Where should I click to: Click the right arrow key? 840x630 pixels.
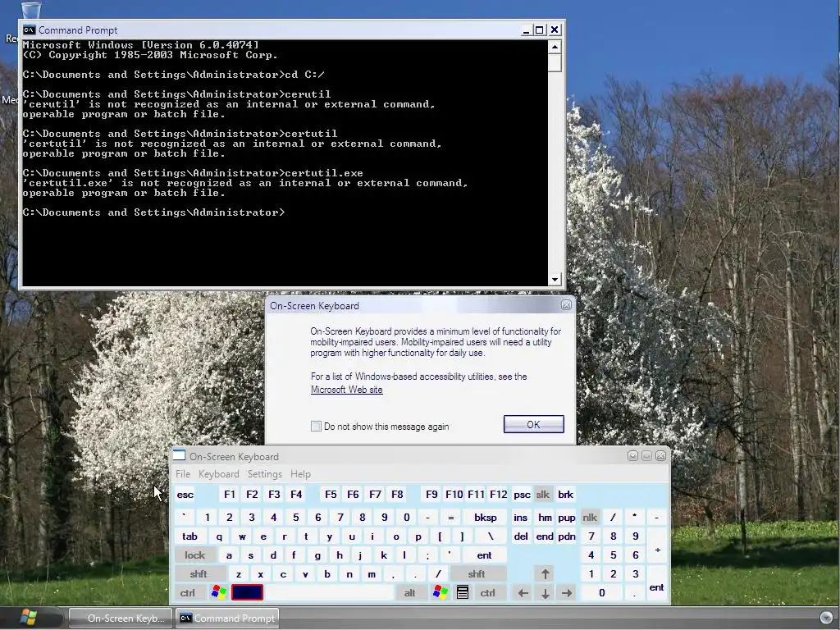click(567, 592)
